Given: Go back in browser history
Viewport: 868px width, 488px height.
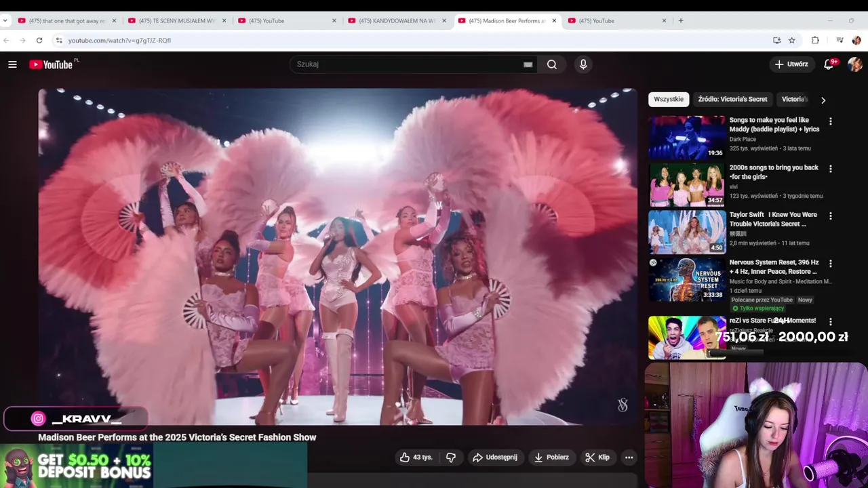Looking at the screenshot, I should (6, 40).
